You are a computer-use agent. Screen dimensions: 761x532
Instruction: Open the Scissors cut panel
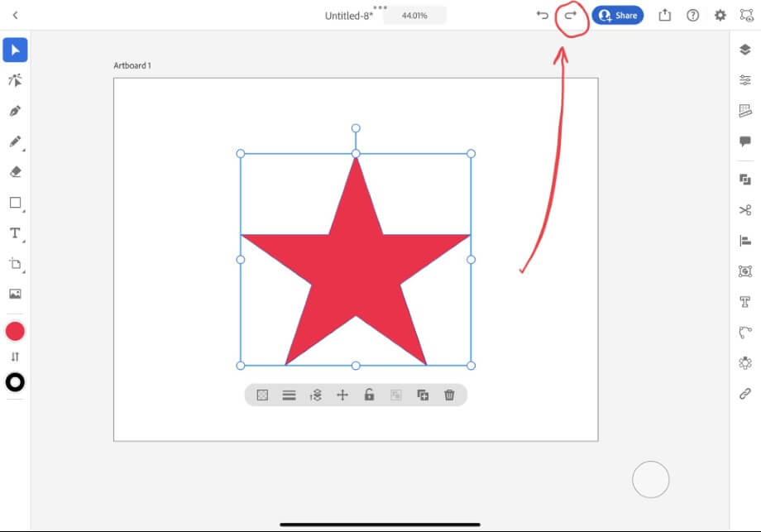(745, 210)
